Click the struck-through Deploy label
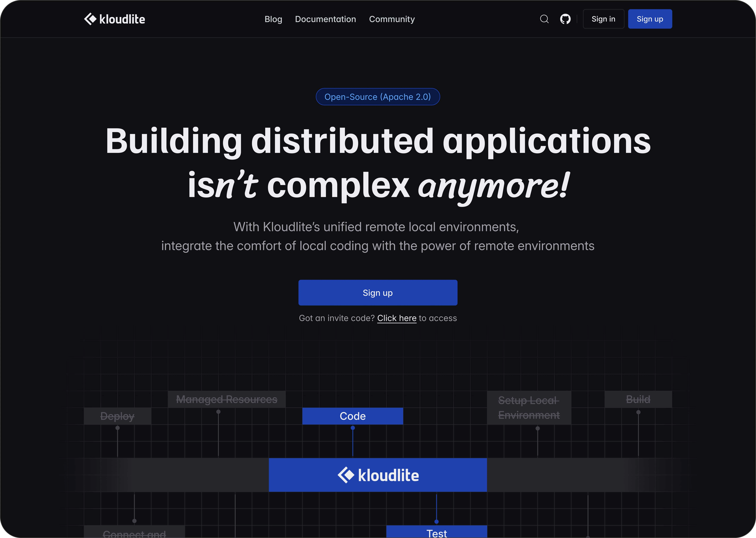 (117, 416)
